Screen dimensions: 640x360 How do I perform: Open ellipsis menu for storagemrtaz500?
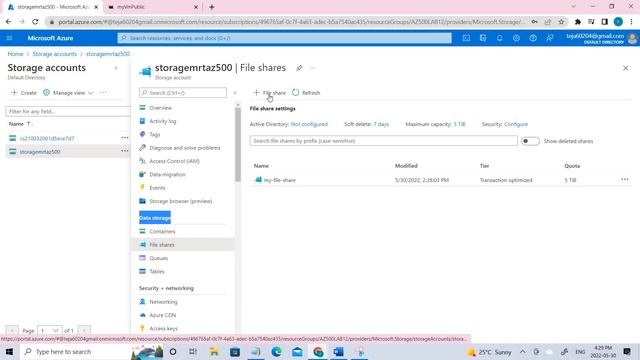124,151
